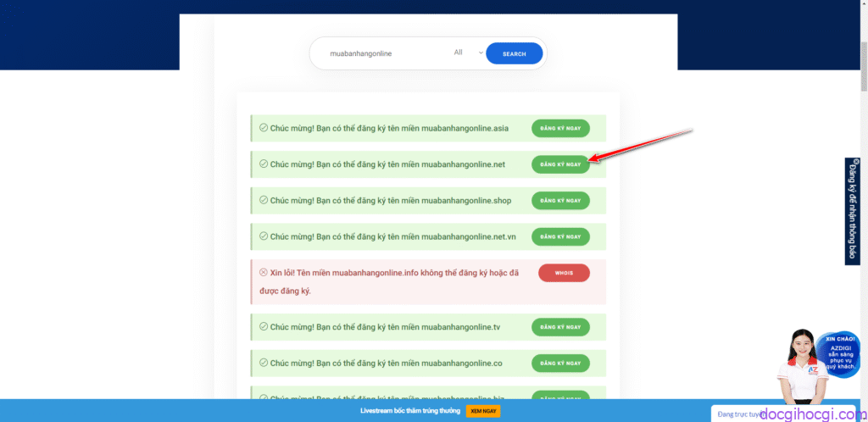
Task: Click check icon beside muabanhangonline.co
Action: (x=264, y=363)
